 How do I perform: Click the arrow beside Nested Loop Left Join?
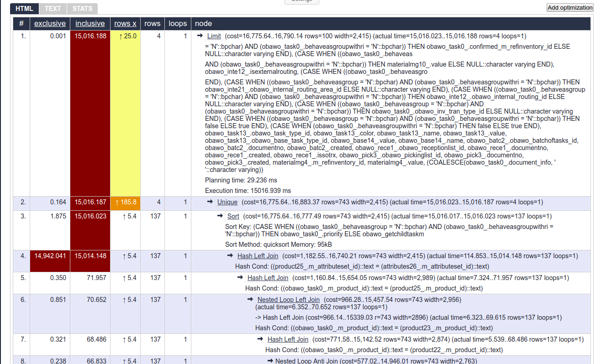pyautogui.click(x=250, y=299)
